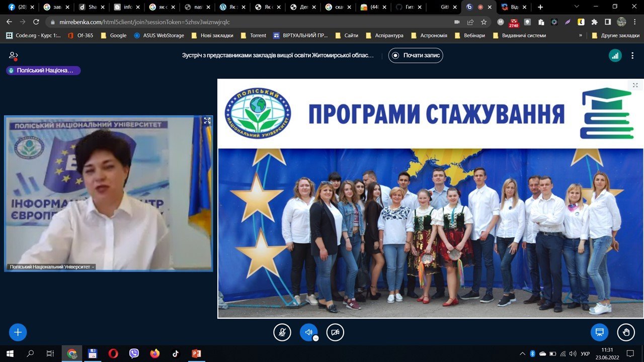The height and width of the screenshot is (362, 644).
Task: Open Viber from the Windows taskbar
Action: coord(134,353)
